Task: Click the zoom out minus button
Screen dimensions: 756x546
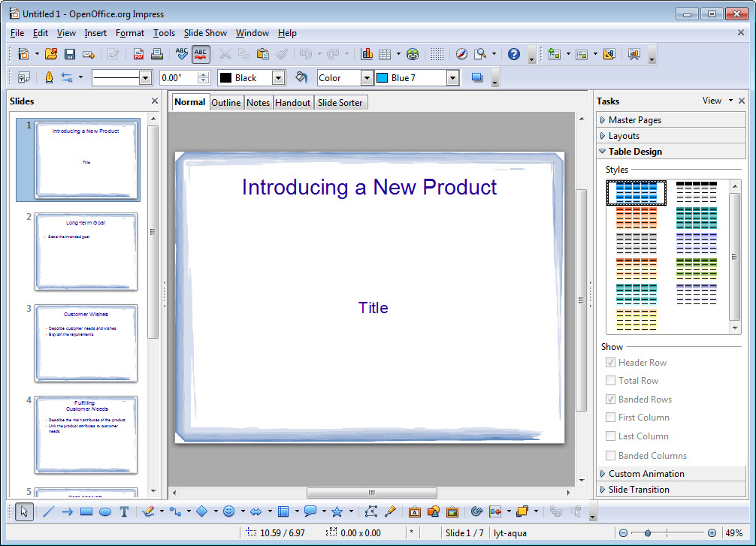Action: pos(624,532)
